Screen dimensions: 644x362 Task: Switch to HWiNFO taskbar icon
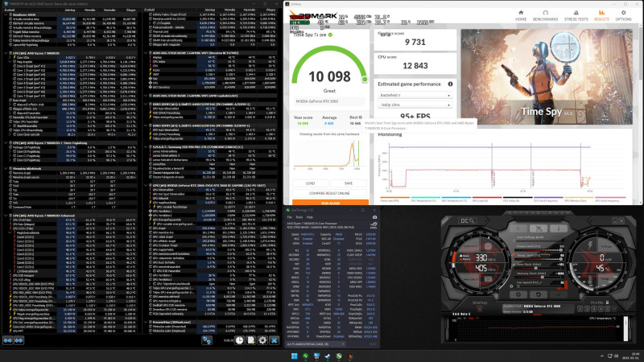(x=316, y=356)
